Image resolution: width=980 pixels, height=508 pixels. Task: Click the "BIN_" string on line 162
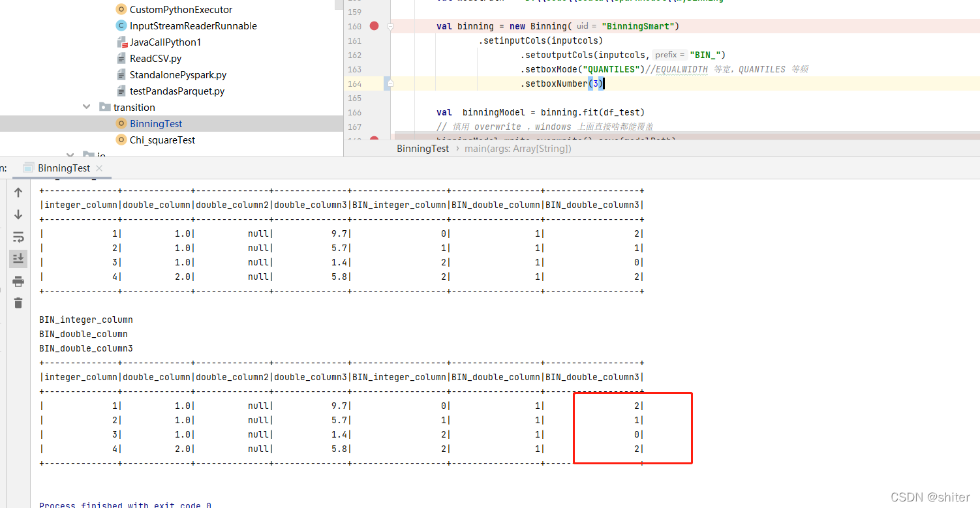(x=705, y=55)
